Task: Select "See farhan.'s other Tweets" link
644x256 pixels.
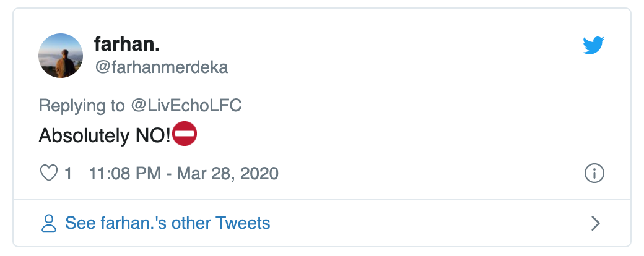Action: (x=167, y=223)
